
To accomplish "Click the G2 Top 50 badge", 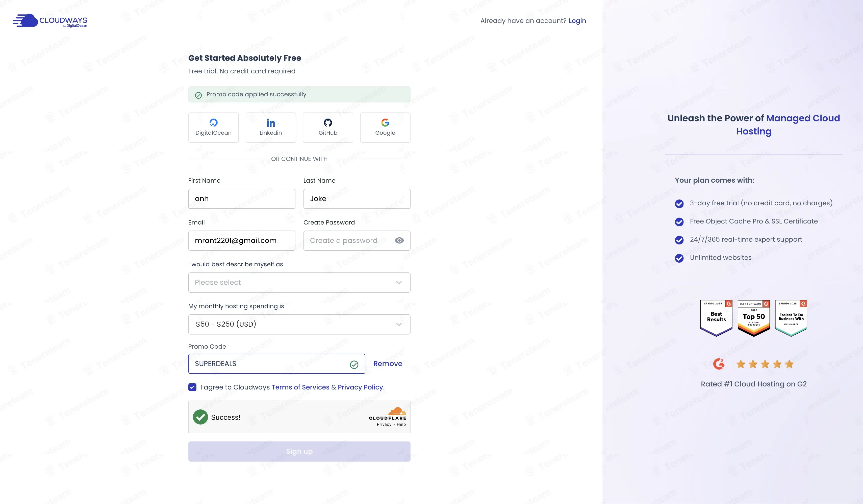I will 753,318.
